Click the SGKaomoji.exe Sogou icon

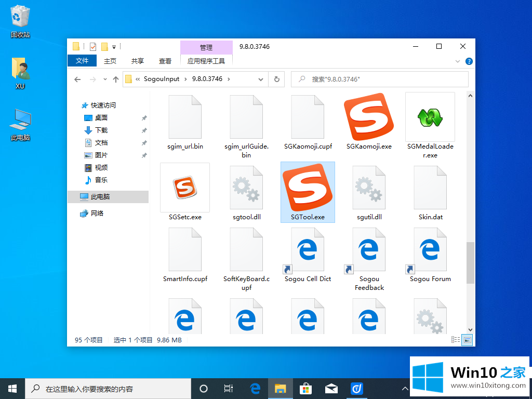(x=369, y=117)
